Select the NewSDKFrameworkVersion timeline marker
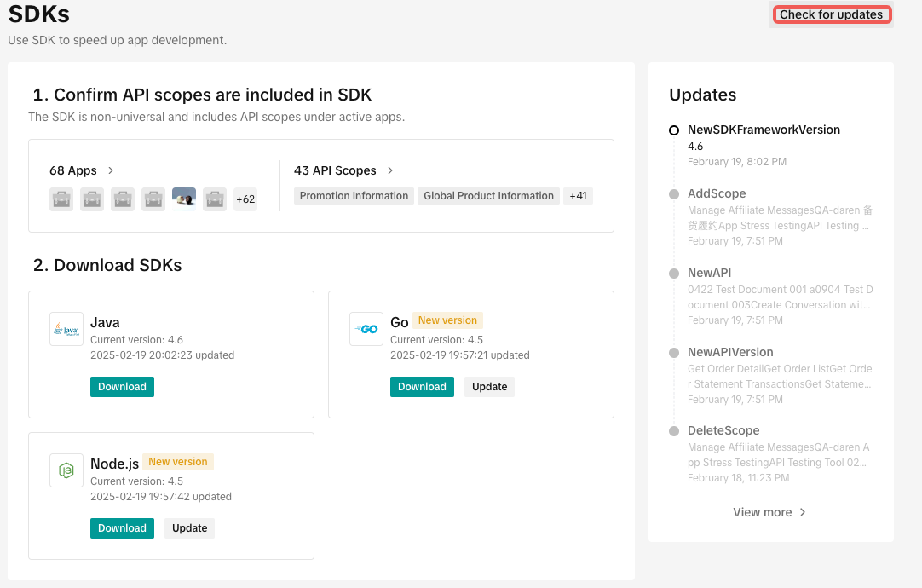Image resolution: width=922 pixels, height=588 pixels. pyautogui.click(x=674, y=130)
